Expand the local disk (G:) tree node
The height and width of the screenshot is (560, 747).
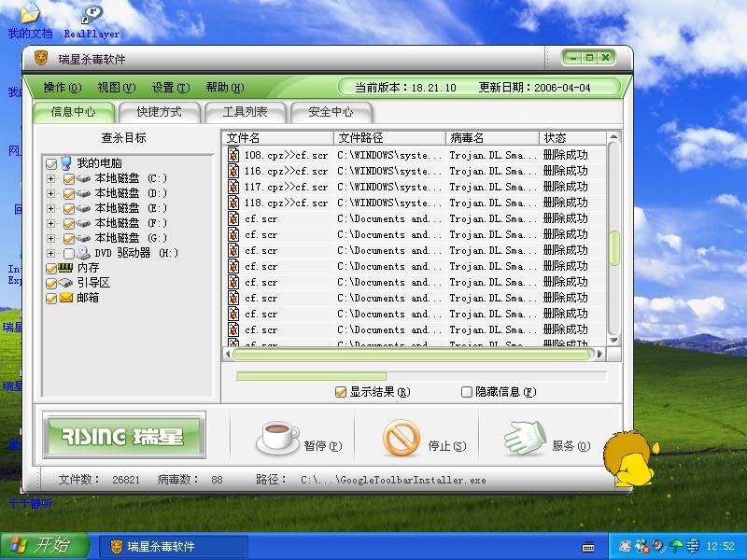[51, 238]
